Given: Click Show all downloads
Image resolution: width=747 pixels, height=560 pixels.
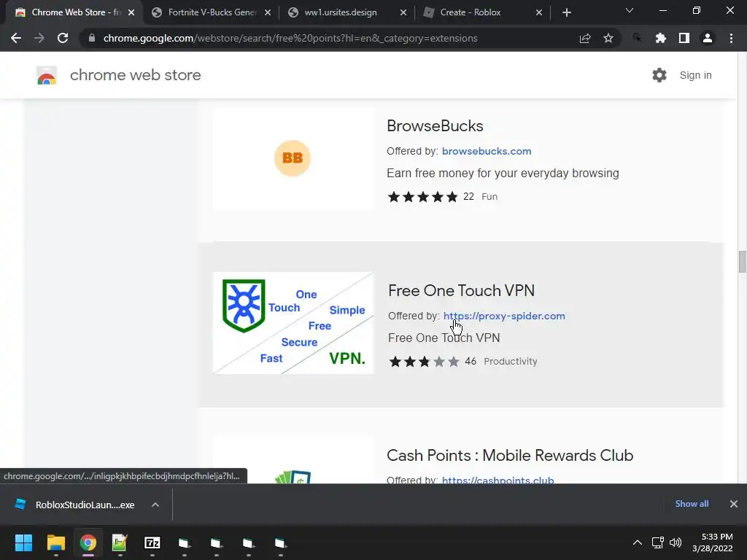Looking at the screenshot, I should 692,504.
